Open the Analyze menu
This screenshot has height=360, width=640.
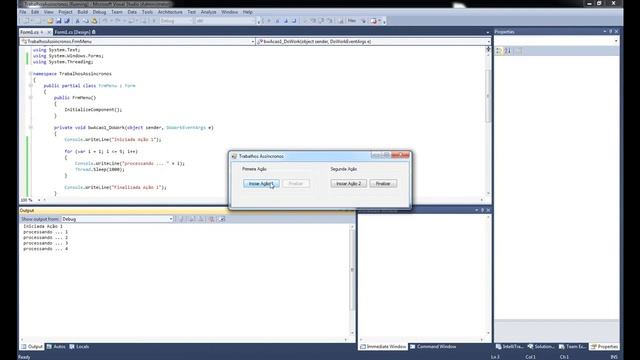pos(209,12)
